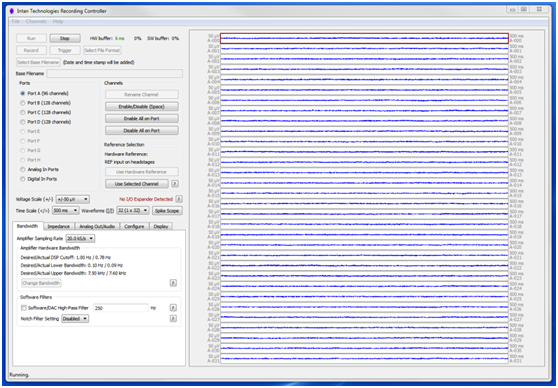558x388 pixels.
Task: Click the high-pass filter frequency field
Action: (121, 308)
